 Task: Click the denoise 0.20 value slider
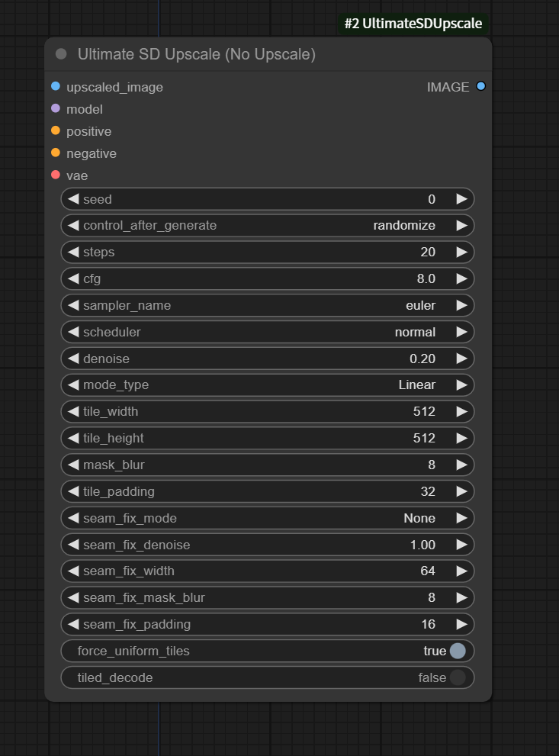tap(267, 359)
